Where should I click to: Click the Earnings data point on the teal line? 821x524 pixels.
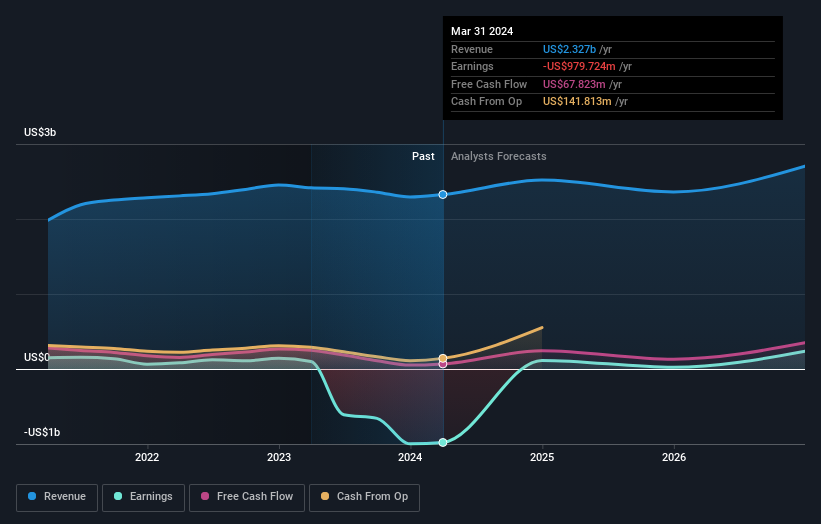[x=443, y=442]
